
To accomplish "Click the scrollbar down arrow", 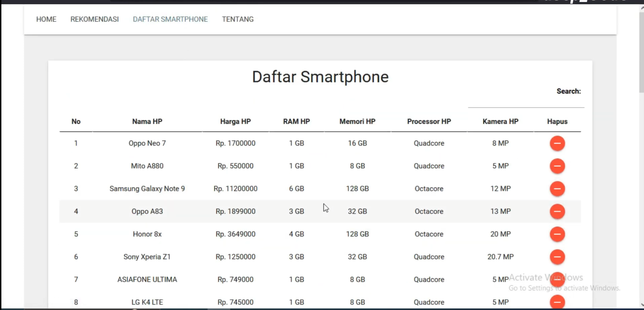I will pos(642,304).
